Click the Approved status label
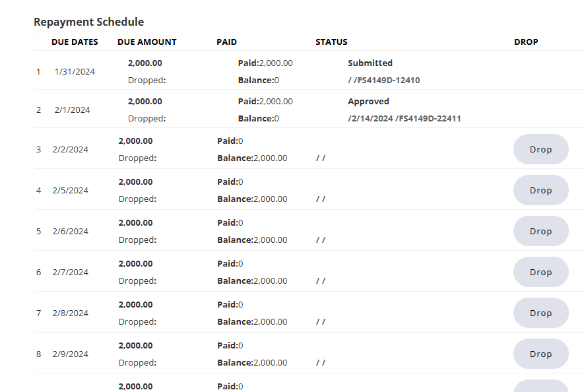The width and height of the screenshot is (584, 392). tap(368, 102)
